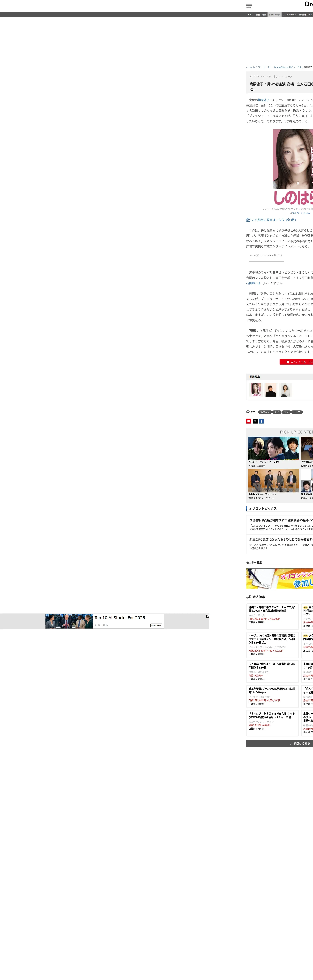Open second related photo thumbnail
The height and width of the screenshot is (980, 313).
click(271, 390)
